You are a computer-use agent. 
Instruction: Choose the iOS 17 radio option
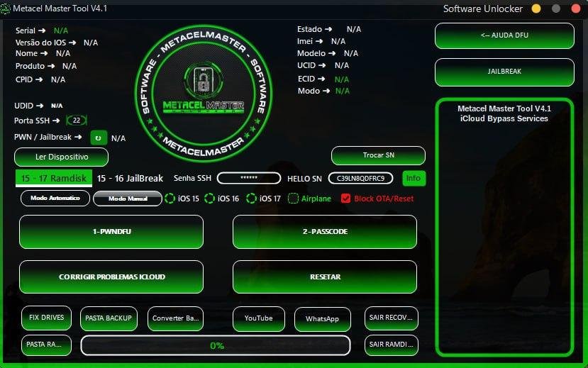coord(251,199)
